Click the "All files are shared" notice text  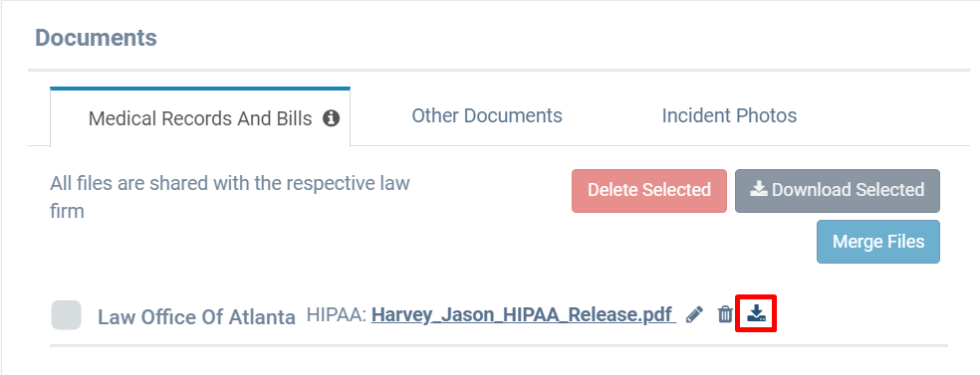tap(230, 197)
